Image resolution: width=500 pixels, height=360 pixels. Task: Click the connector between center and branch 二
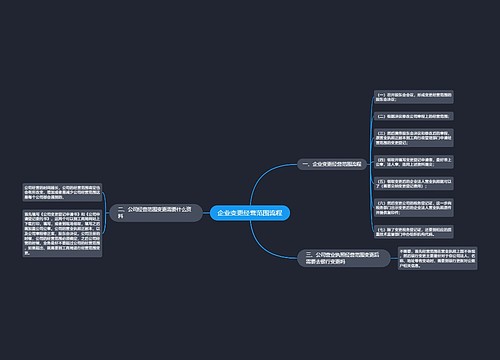coord(206,213)
